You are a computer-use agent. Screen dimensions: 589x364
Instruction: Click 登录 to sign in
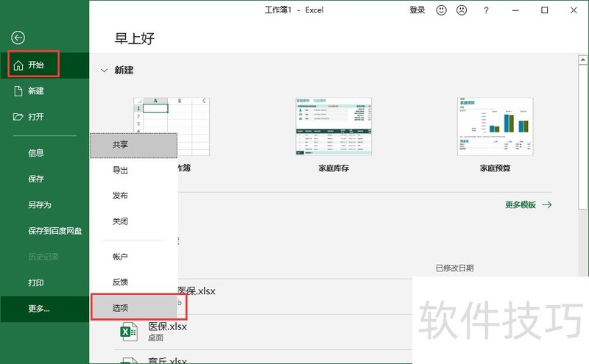(417, 10)
